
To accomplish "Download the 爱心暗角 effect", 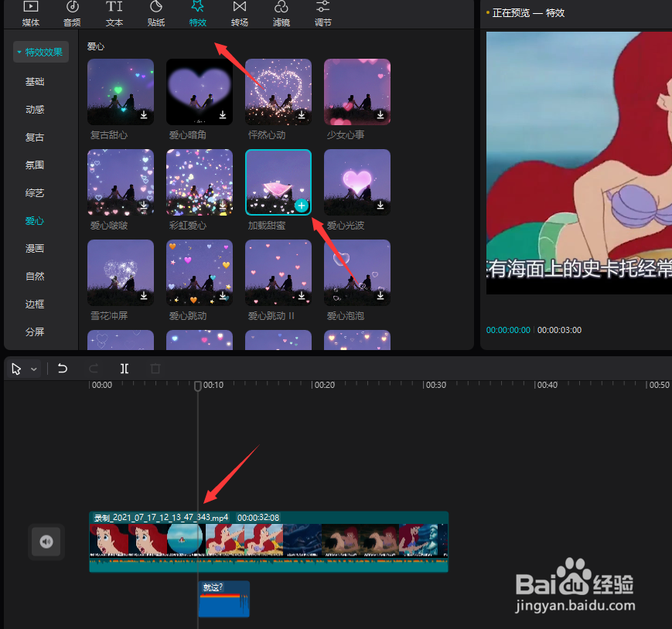I will (x=223, y=115).
